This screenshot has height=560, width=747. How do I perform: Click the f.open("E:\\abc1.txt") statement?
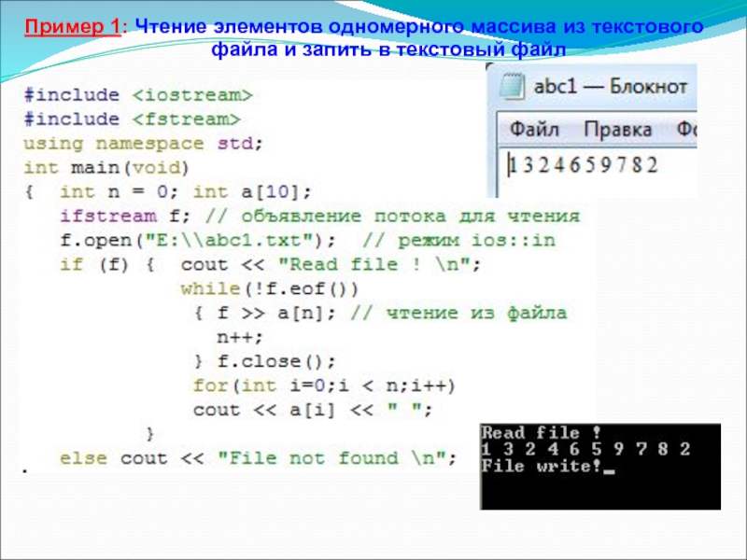[198, 240]
